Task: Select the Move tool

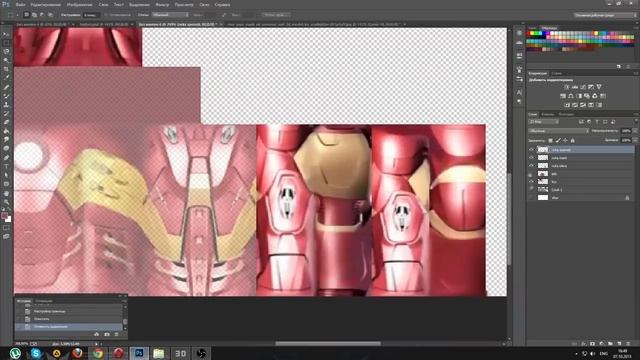Action: tap(6, 34)
